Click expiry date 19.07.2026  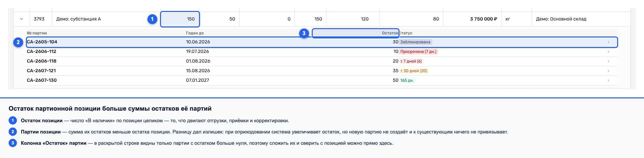197,51
